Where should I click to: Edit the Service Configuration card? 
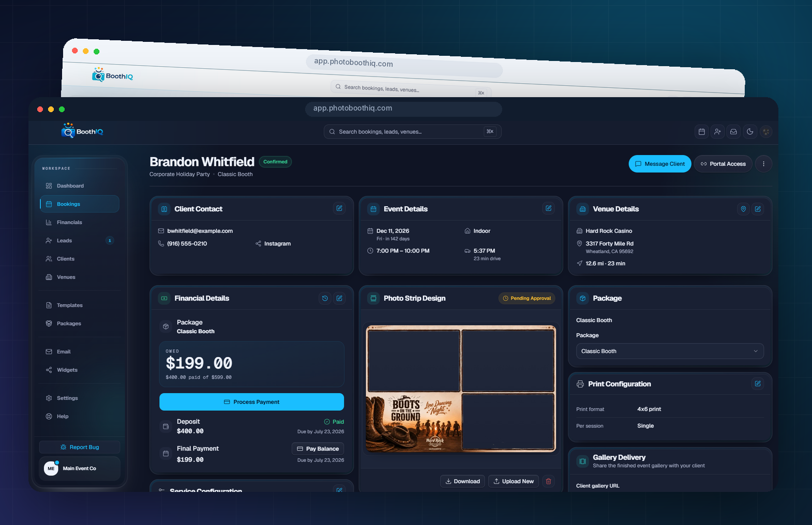tap(339, 489)
